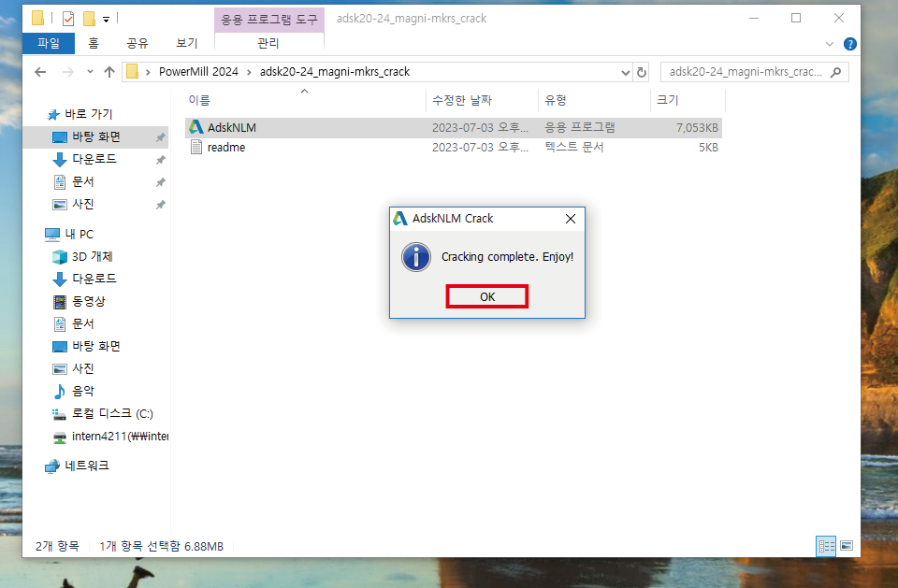This screenshot has width=898, height=588.
Task: Focus the folder search box
Action: tap(746, 72)
